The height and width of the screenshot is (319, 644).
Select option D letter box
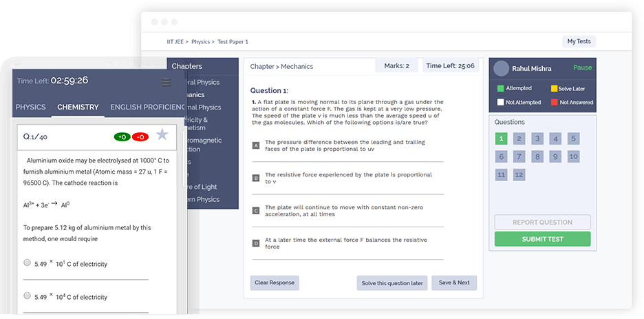tap(256, 243)
